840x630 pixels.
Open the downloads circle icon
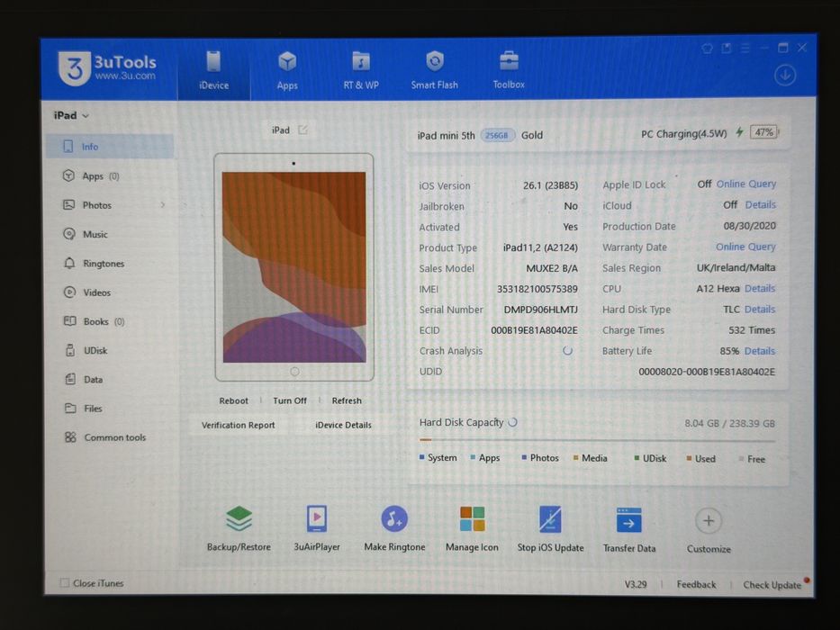(x=785, y=75)
